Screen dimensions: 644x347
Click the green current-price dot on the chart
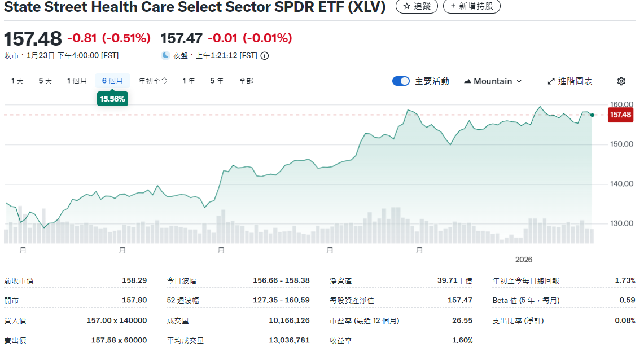pyautogui.click(x=592, y=115)
